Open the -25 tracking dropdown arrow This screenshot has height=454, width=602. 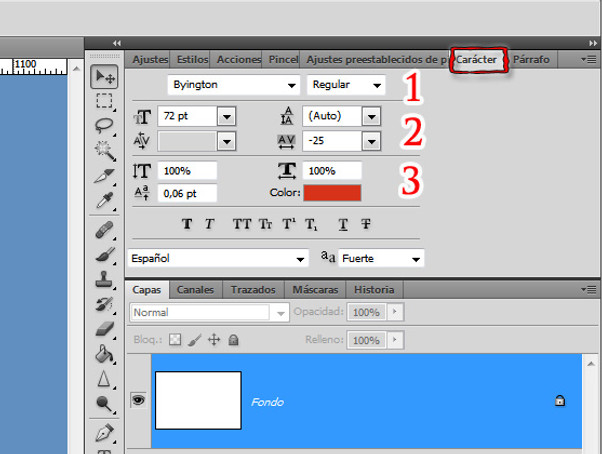coord(371,141)
